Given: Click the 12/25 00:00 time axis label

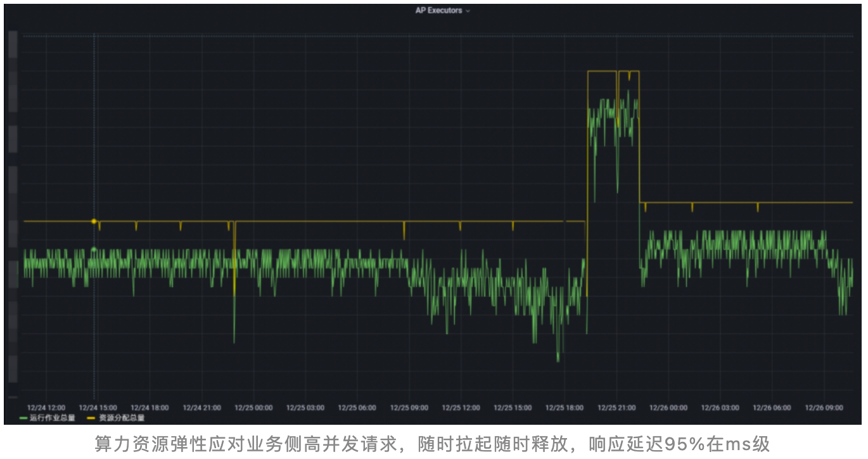Looking at the screenshot, I should [253, 408].
